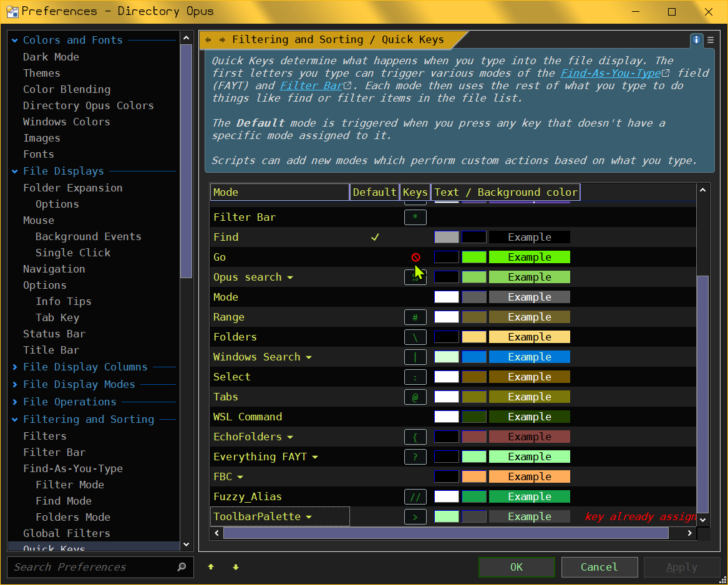728x585 pixels.
Task: Select Dark Mode in the preferences tree
Action: [x=51, y=57]
